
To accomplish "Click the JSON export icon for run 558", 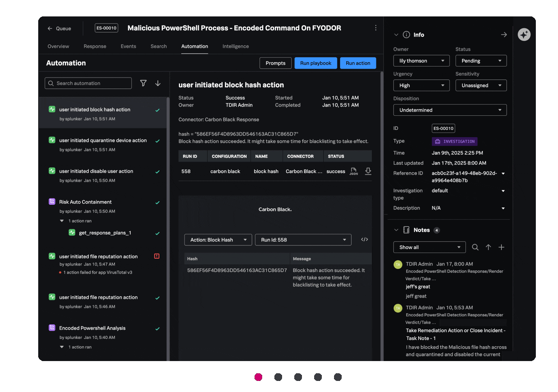I will point(353,171).
